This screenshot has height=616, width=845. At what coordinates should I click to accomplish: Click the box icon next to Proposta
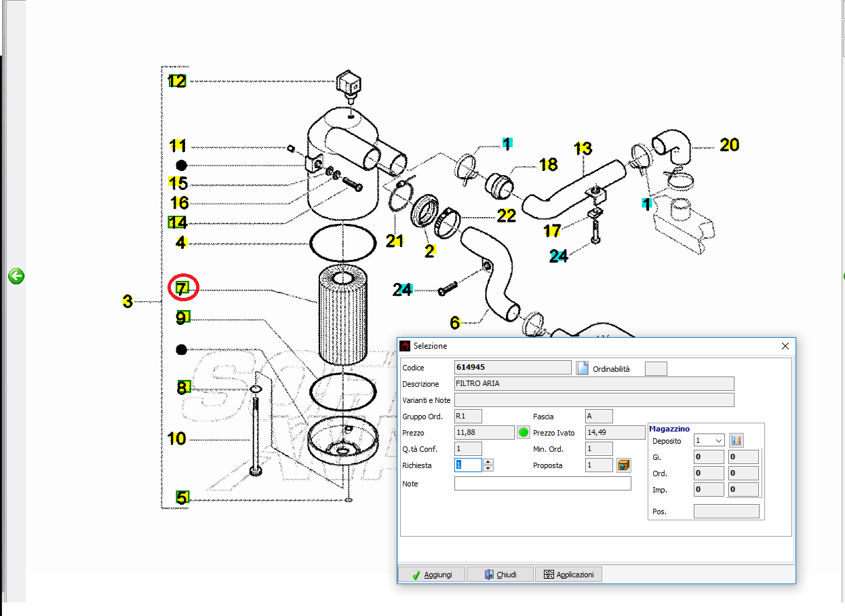(624, 465)
